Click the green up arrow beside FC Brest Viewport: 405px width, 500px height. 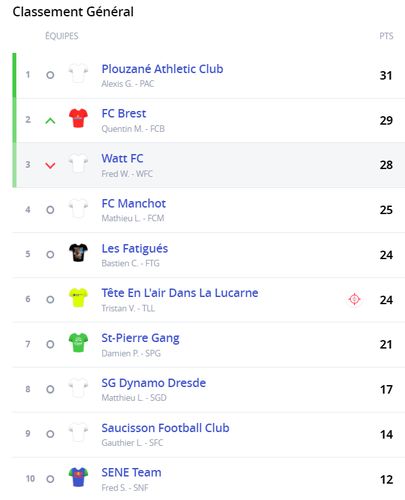click(50, 121)
